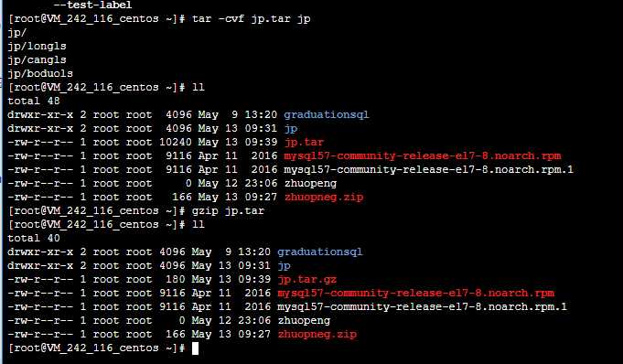Click the red zhuopneg.zip in first listing
The width and height of the screenshot is (623, 364).
click(x=324, y=198)
